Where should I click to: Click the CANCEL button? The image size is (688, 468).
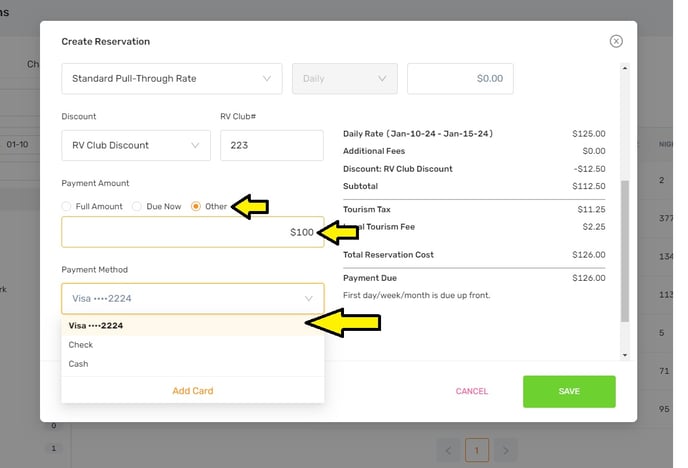(471, 391)
